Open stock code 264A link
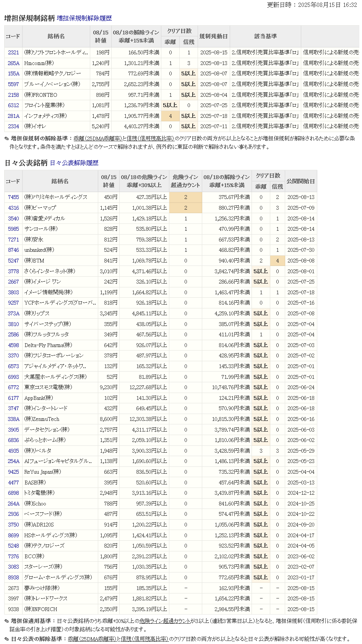The height and width of the screenshot is (644, 362). (x=13, y=504)
